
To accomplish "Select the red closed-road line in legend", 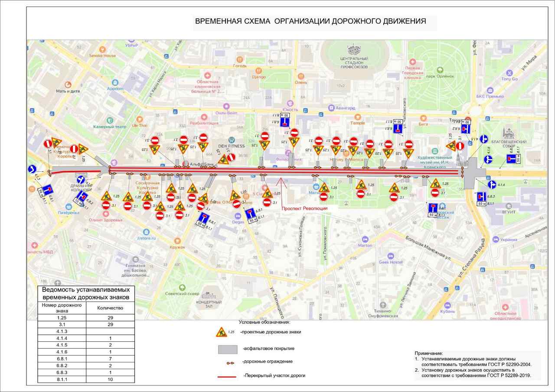I will click(x=228, y=376).
